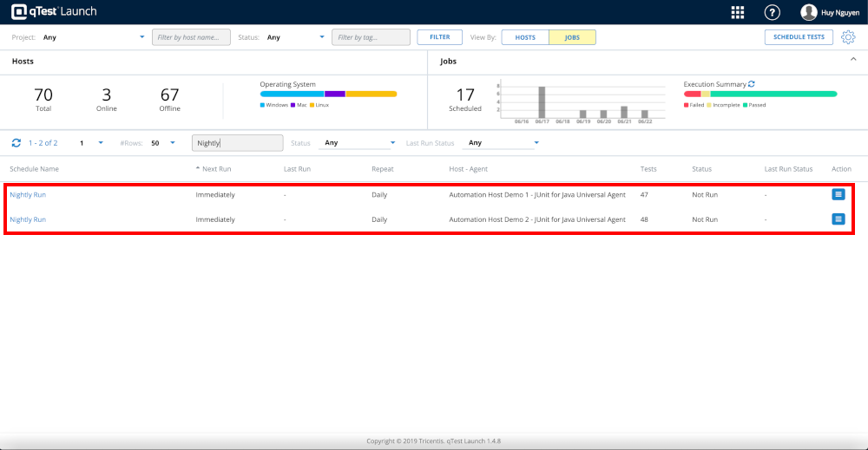Expand the Project dropdown

point(142,37)
